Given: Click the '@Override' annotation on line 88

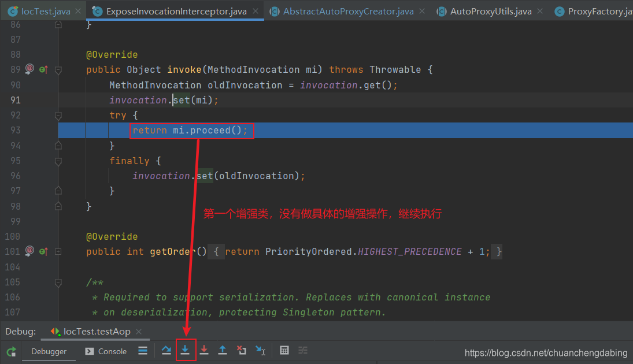Looking at the screenshot, I should point(112,54).
